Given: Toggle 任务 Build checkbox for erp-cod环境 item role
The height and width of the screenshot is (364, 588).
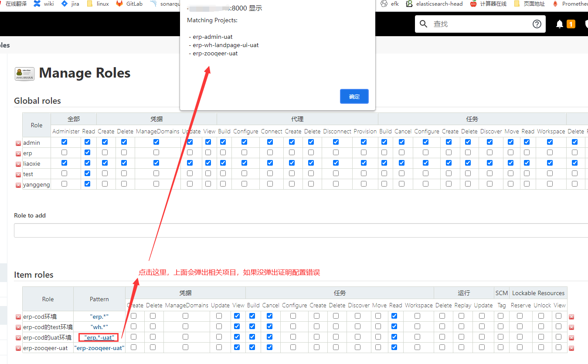Looking at the screenshot, I should (x=252, y=316).
